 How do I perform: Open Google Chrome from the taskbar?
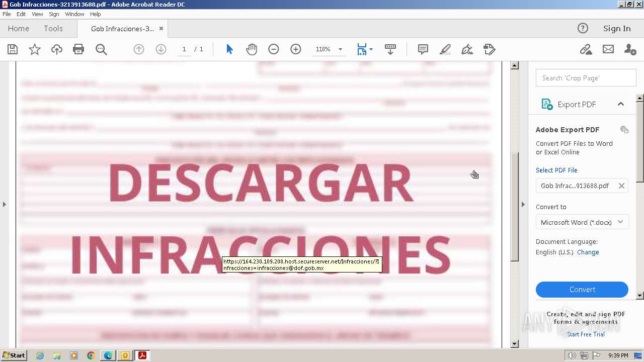click(91, 355)
